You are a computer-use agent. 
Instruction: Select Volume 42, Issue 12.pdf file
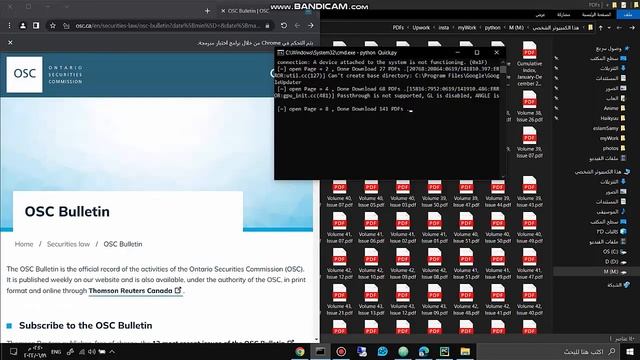[339, 264]
